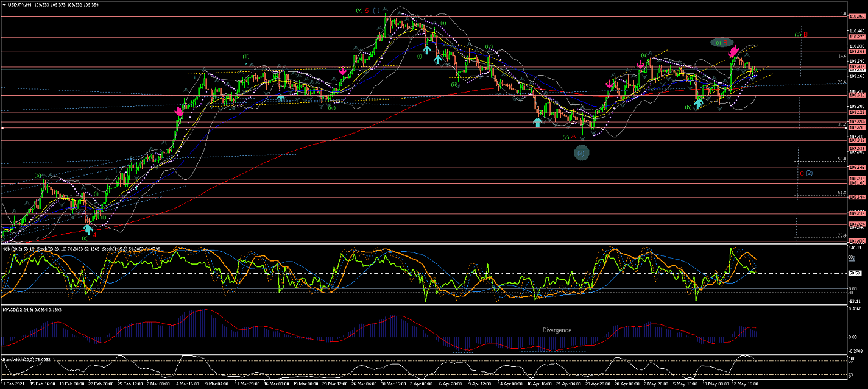Click the pink down arrow beside the (a) wave label

(x=641, y=64)
